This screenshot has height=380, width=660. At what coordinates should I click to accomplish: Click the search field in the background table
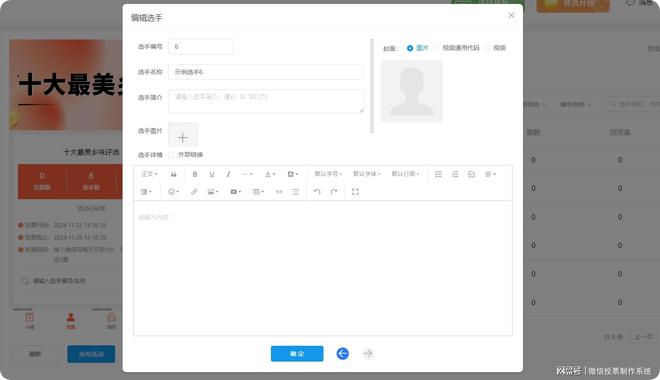(633, 104)
